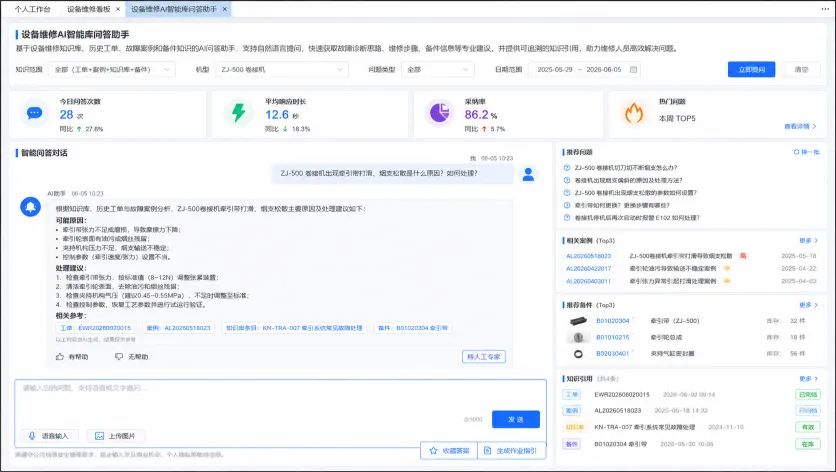Click the user avatar icon beside the question

[x=528, y=174]
